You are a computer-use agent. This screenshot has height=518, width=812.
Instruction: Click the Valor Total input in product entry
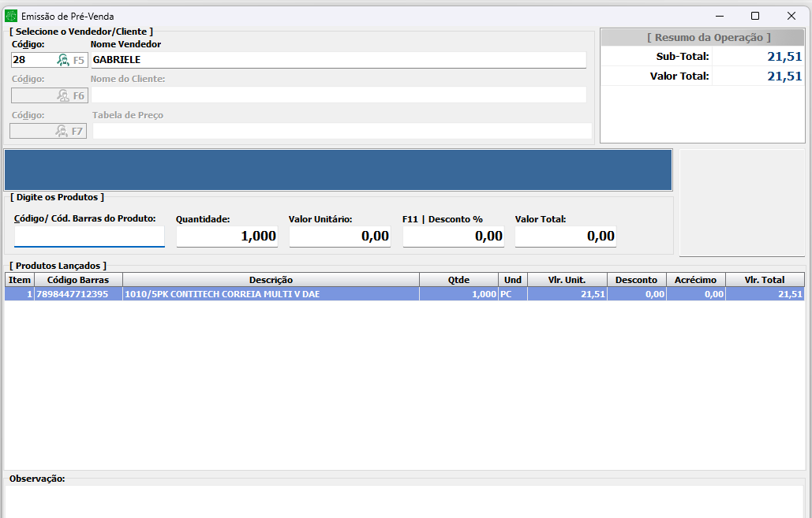tap(565, 237)
